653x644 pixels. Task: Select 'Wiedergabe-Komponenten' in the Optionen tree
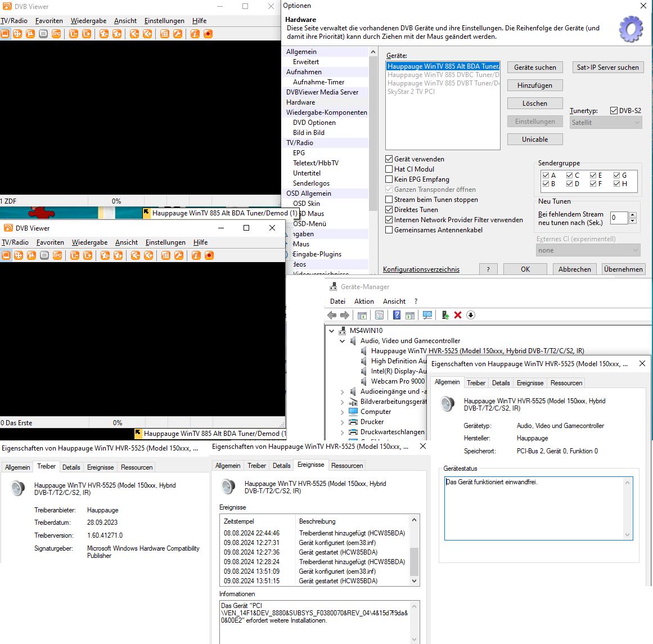[x=326, y=112]
